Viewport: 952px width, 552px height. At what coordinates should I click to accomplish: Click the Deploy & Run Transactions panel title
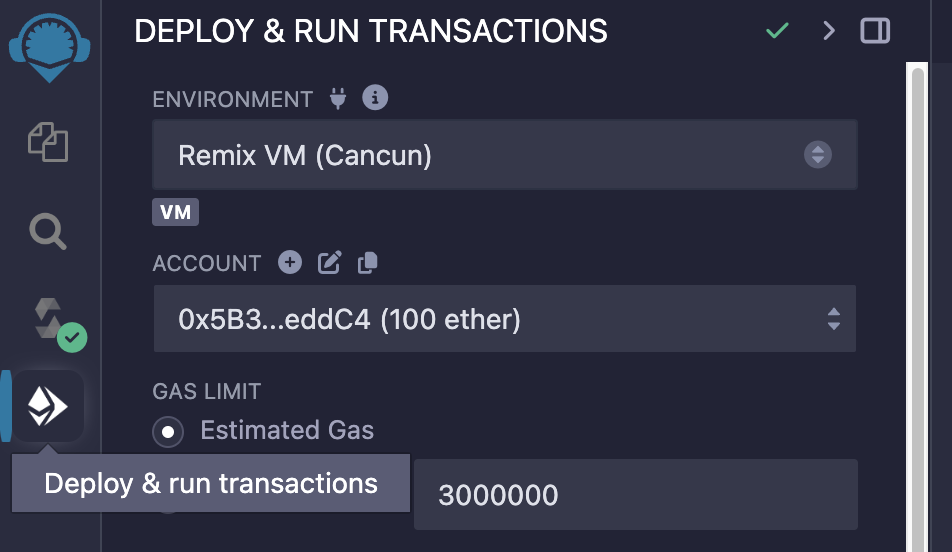tap(370, 32)
